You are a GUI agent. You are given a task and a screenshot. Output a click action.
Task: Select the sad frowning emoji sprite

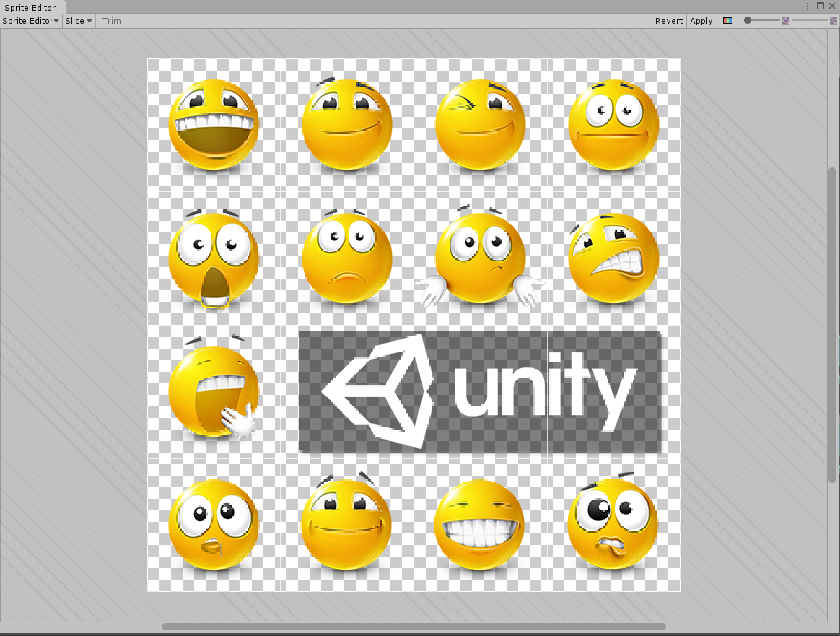coord(347,257)
